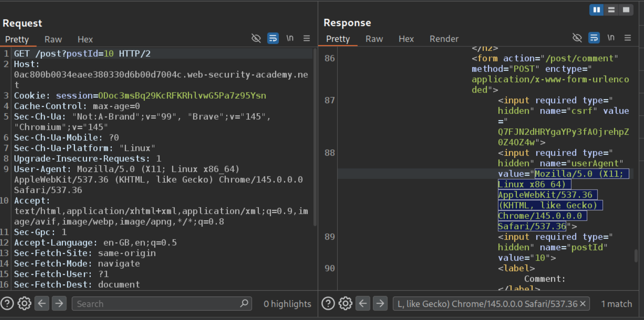
Task: Switch Request view to Raw tab
Action: (53, 39)
